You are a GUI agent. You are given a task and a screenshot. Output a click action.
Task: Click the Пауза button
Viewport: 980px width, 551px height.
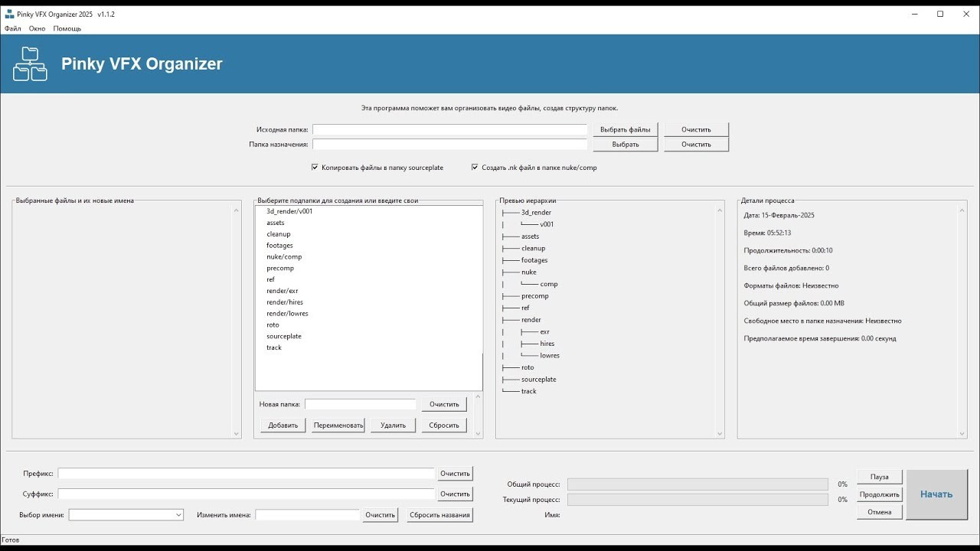coord(879,477)
